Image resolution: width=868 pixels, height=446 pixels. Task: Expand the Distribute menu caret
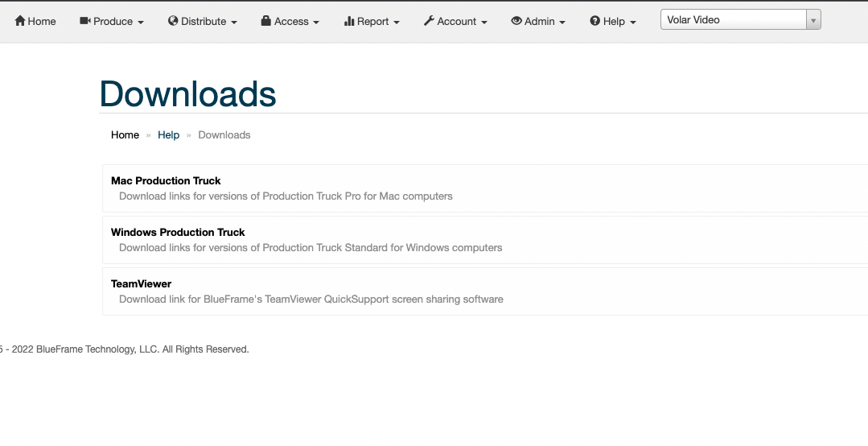[234, 23]
